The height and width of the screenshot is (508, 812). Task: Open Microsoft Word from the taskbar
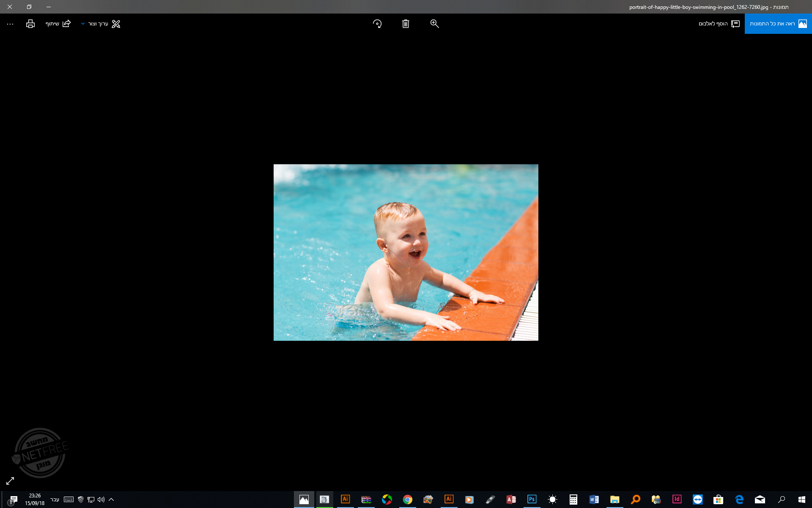594,500
